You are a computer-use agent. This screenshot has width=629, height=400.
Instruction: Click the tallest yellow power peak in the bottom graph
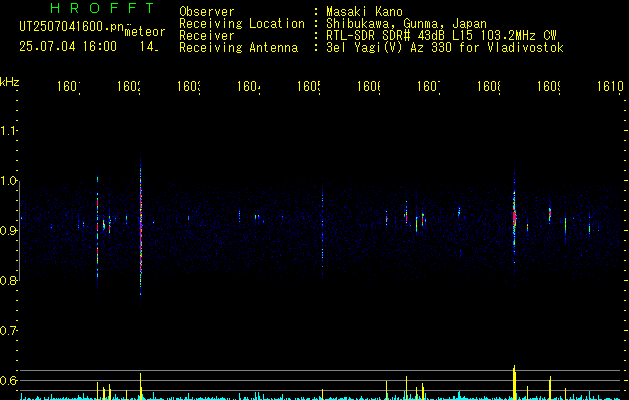click(x=514, y=382)
